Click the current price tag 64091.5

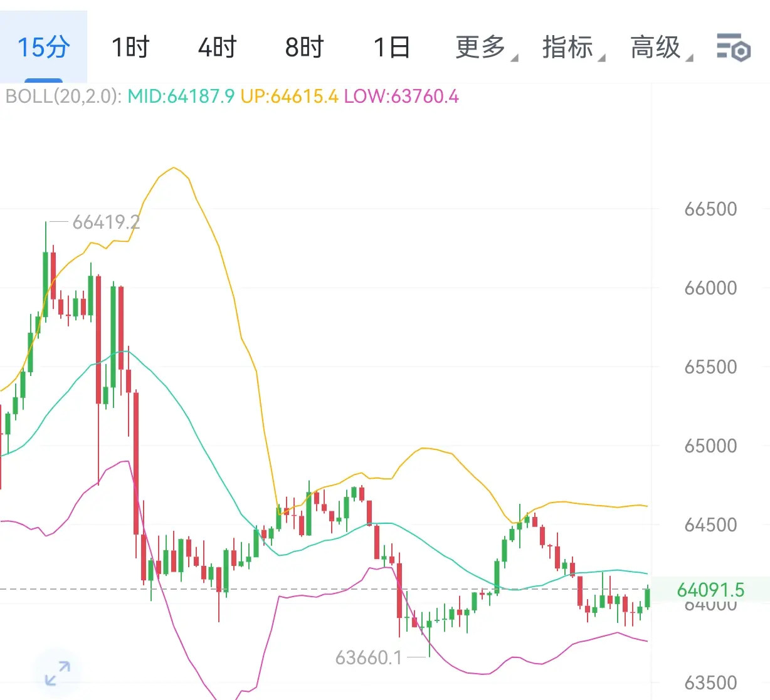(710, 590)
